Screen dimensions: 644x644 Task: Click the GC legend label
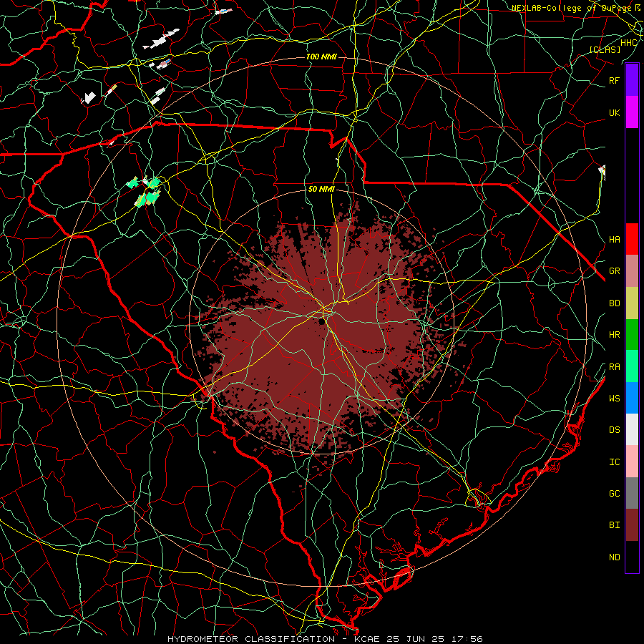click(615, 493)
